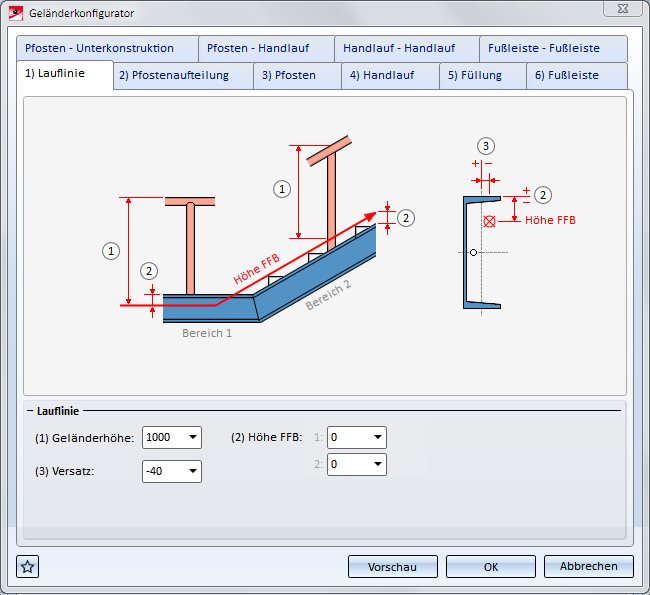Click the (1) Geländerhöhe label
Viewport: 650px width, 595px height.
tap(85, 438)
